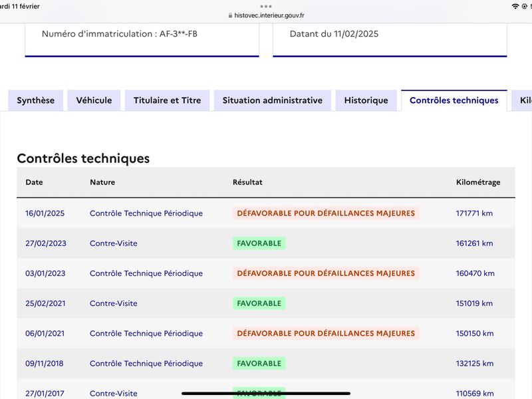This screenshot has width=532, height=399.
Task: Select the date 09/11/2018
Action: (45, 363)
